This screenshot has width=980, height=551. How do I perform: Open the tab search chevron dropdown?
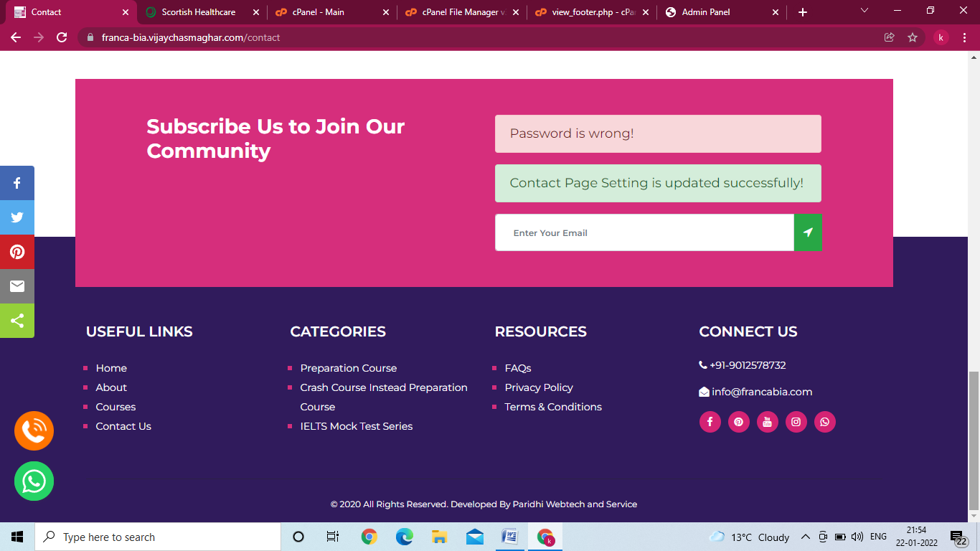(x=864, y=11)
